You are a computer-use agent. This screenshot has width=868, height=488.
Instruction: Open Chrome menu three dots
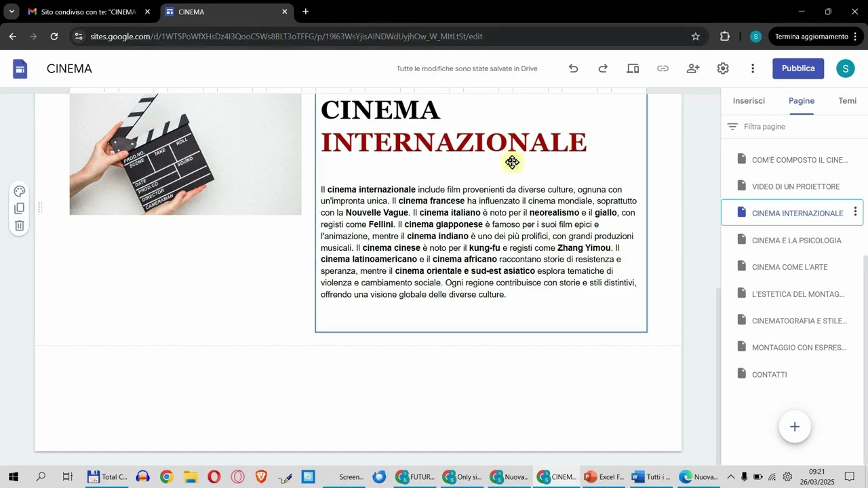[x=856, y=37]
